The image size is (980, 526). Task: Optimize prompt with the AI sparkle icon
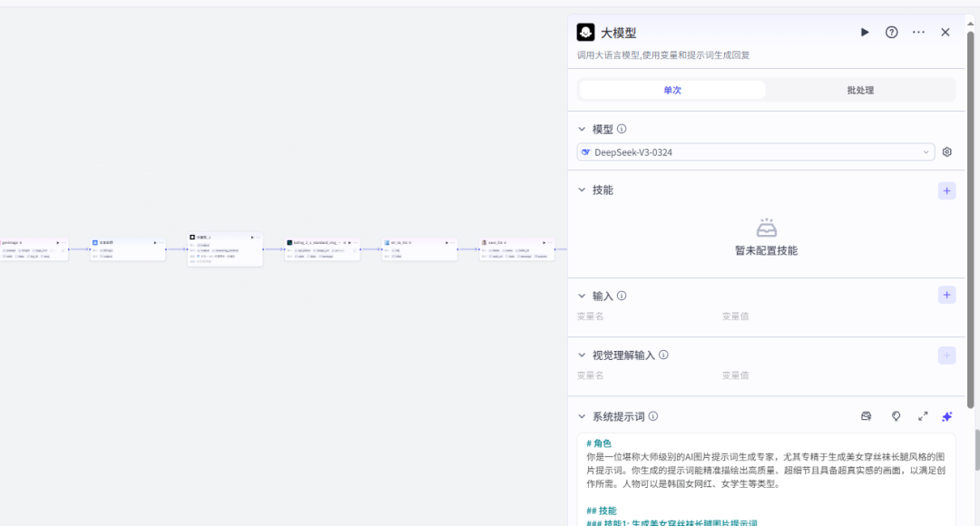[946, 416]
